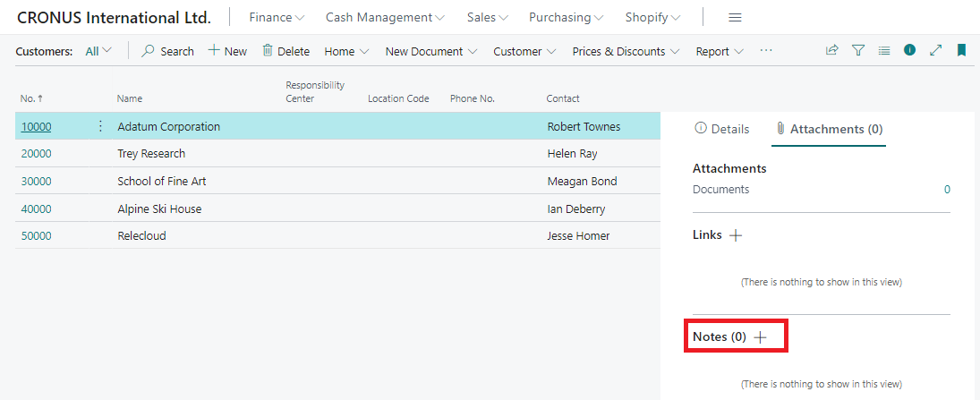Show row options for Adatum Corporation
The height and width of the screenshot is (400, 980).
tap(100, 126)
